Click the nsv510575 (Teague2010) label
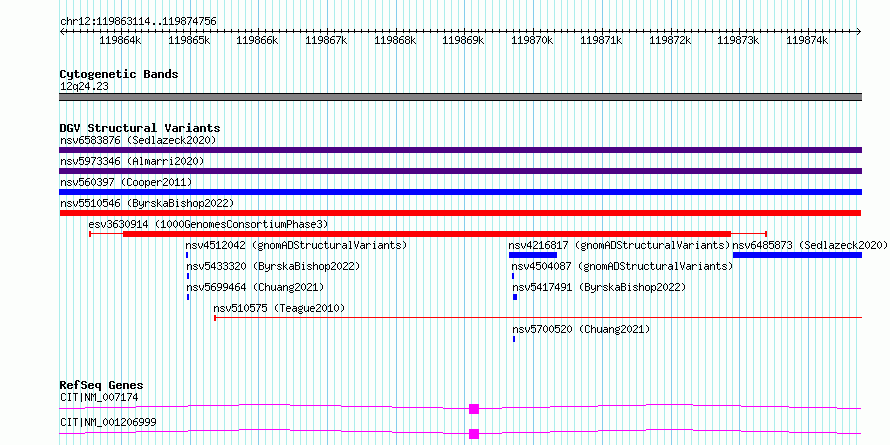This screenshot has width=890, height=445. tap(279, 308)
